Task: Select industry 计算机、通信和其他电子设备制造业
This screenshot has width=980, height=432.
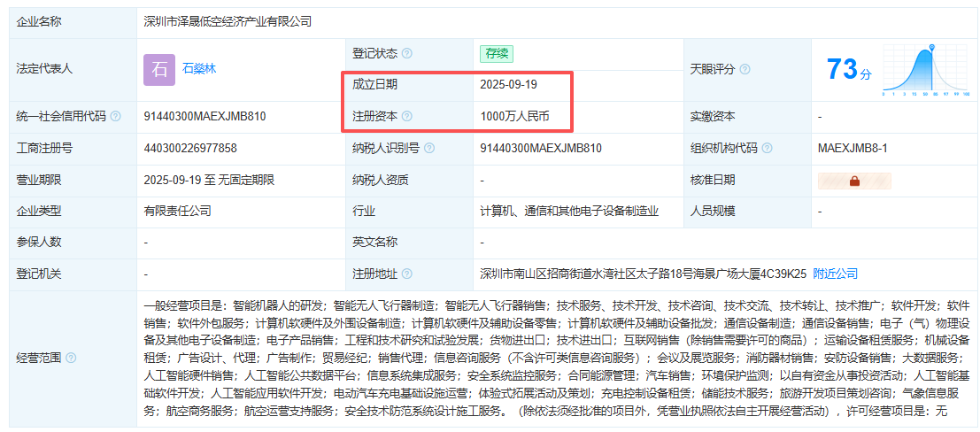Action: pos(569,212)
